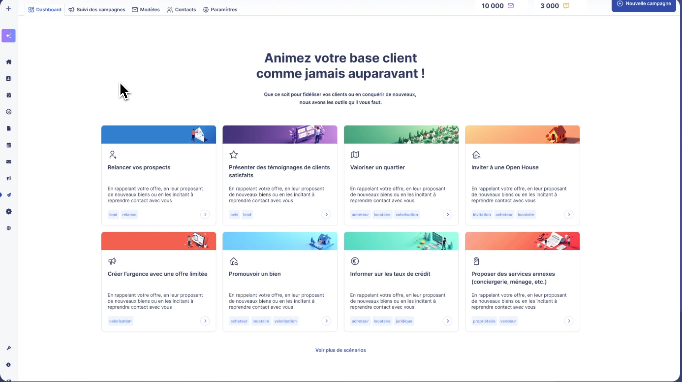Open arrow on Relancer vos prospects card

coord(205,214)
